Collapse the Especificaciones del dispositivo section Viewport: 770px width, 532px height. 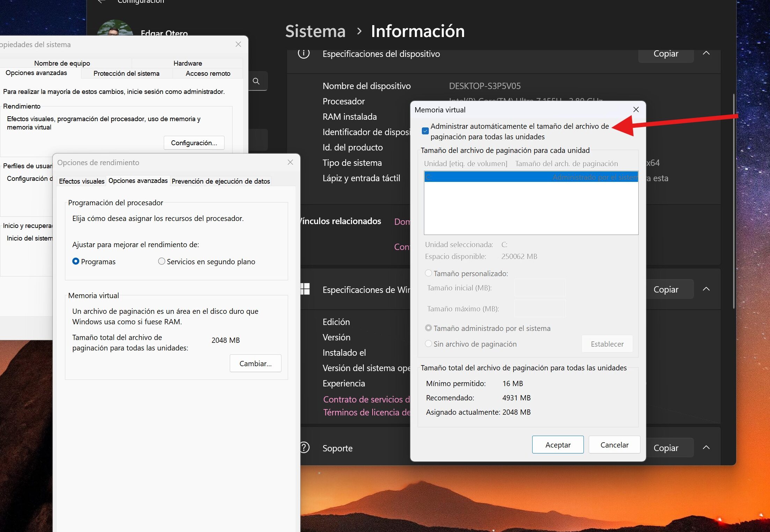click(x=706, y=53)
